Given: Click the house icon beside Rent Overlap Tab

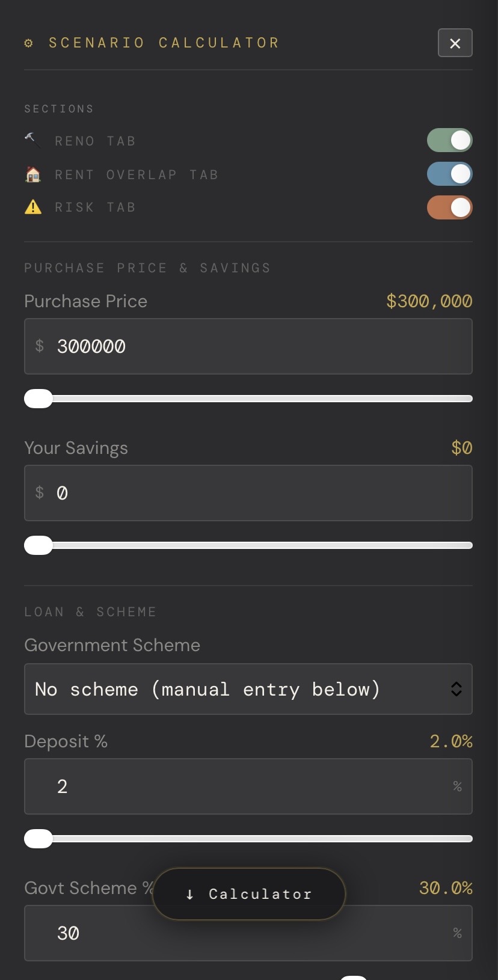Looking at the screenshot, I should click(x=32, y=174).
